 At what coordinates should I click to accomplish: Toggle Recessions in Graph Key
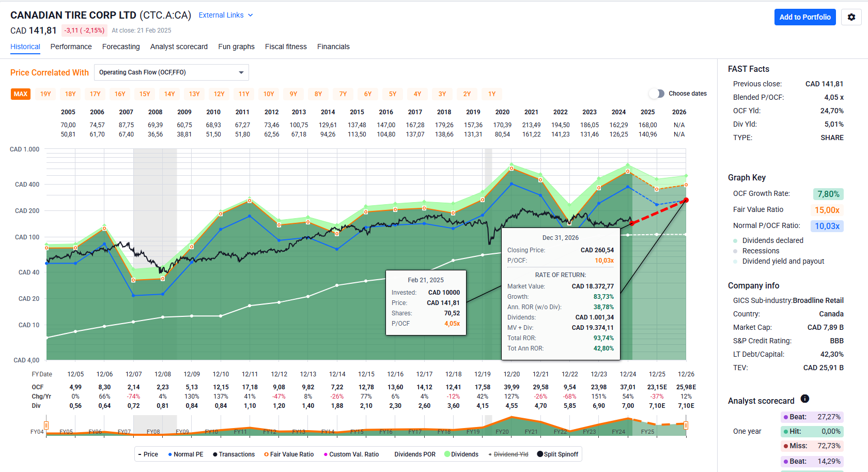coord(761,251)
